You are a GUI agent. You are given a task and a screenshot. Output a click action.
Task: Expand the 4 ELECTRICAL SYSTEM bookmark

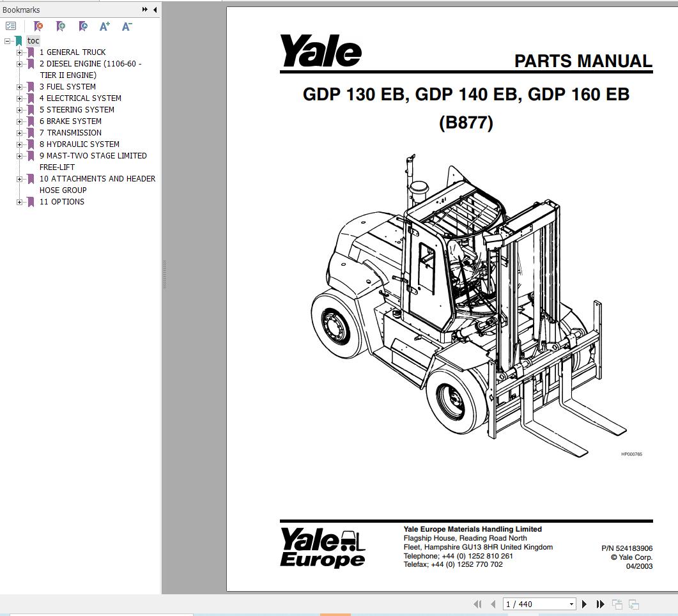click(19, 98)
